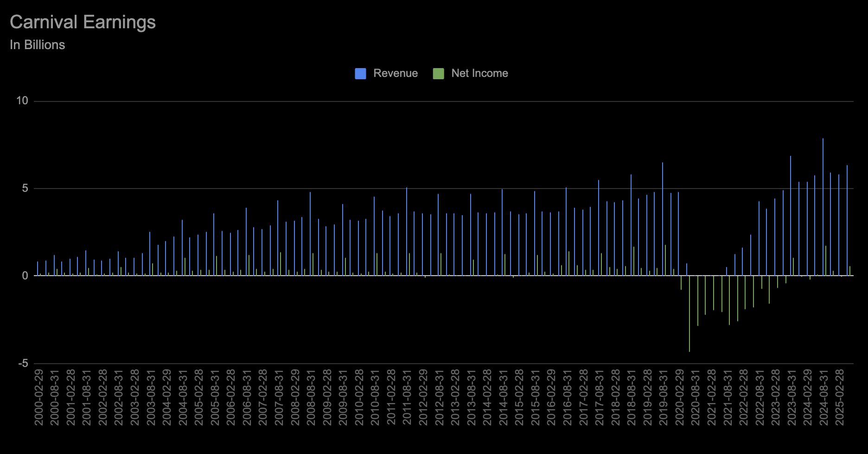The width and height of the screenshot is (868, 454).
Task: Click the 2008-08-31 x-axis date label
Action: tap(311, 397)
